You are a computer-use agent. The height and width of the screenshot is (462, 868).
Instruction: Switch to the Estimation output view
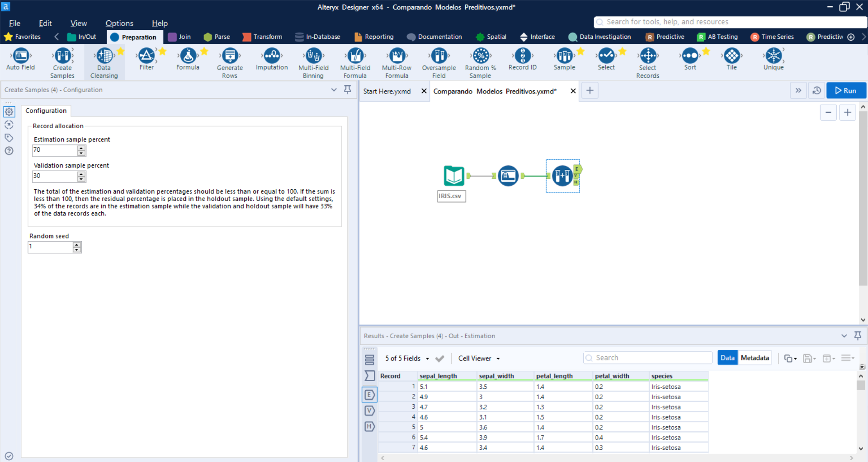tap(369, 394)
